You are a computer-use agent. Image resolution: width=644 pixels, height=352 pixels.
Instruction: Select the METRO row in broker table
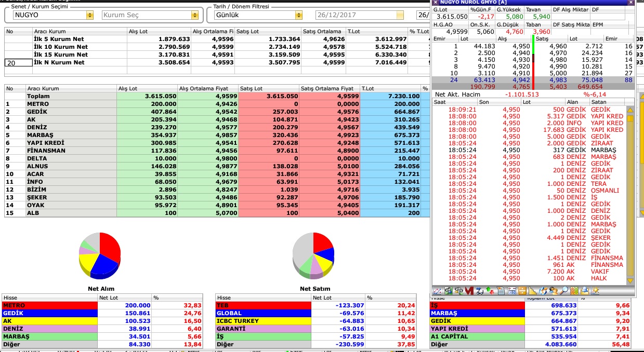pyautogui.click(x=217, y=104)
